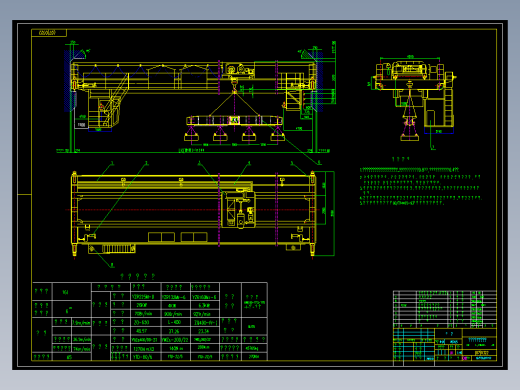This screenshot has width=520, height=390.
Task: Click the lifting beam with four magnets in the elevation view
Action: tap(234, 128)
